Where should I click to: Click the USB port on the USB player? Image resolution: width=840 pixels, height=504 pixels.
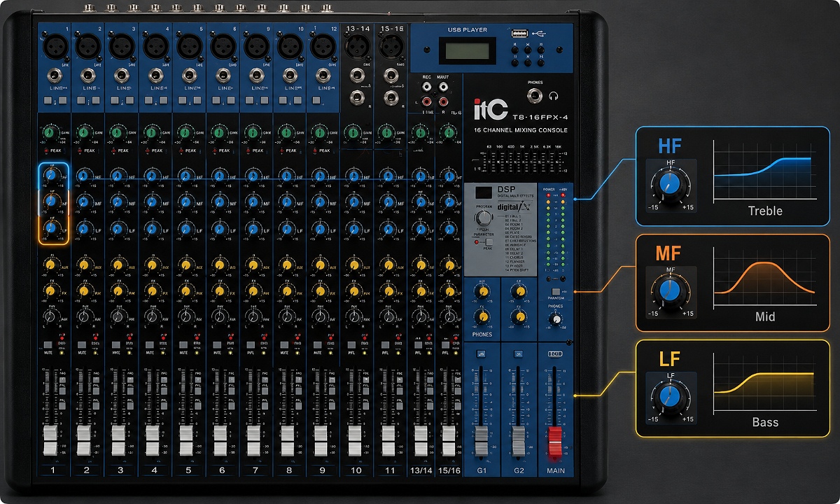coord(519,32)
